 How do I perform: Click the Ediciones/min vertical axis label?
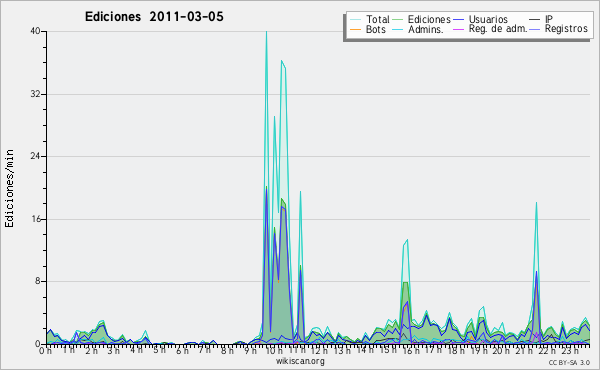[9, 188]
